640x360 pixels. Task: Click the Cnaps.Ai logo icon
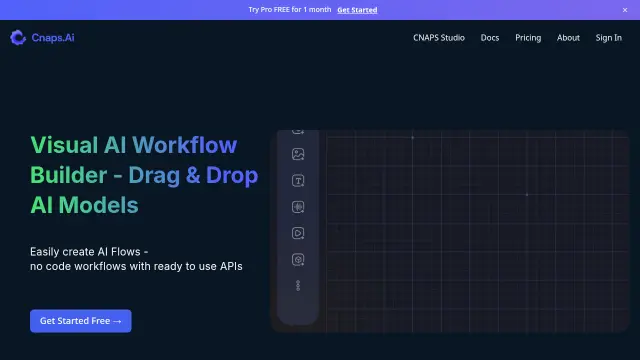pos(18,38)
